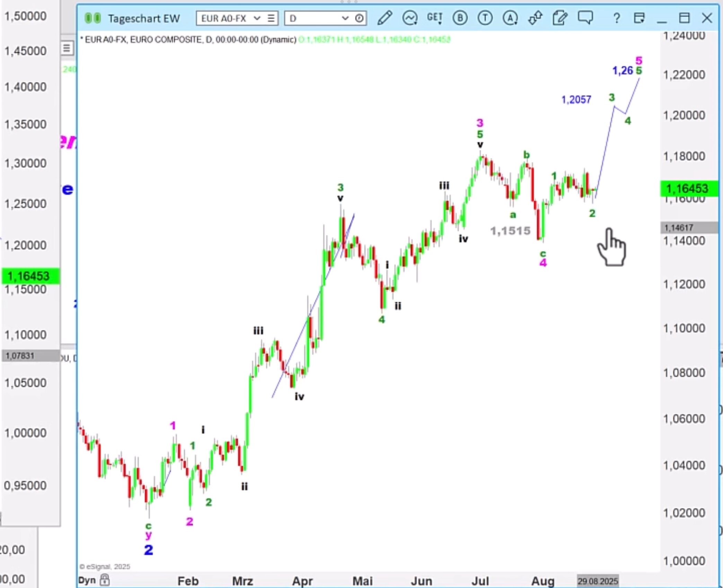
Task: Open the GET dropdown menu
Action: tap(434, 18)
